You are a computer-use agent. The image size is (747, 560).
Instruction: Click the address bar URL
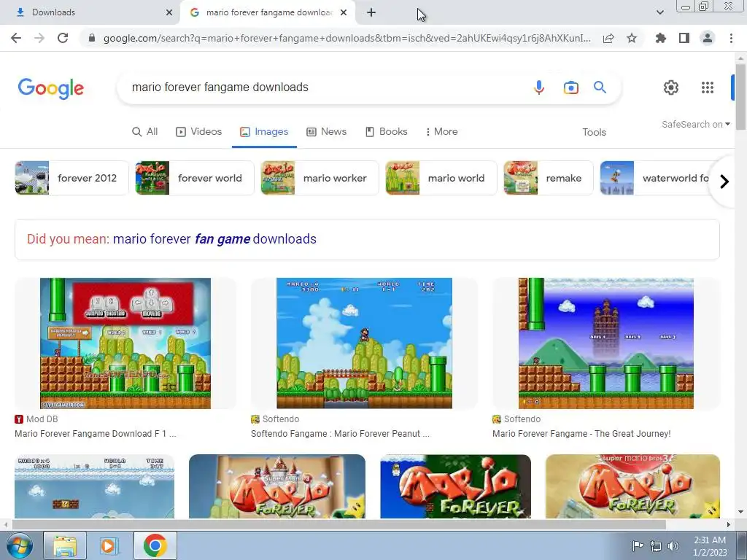click(x=347, y=38)
